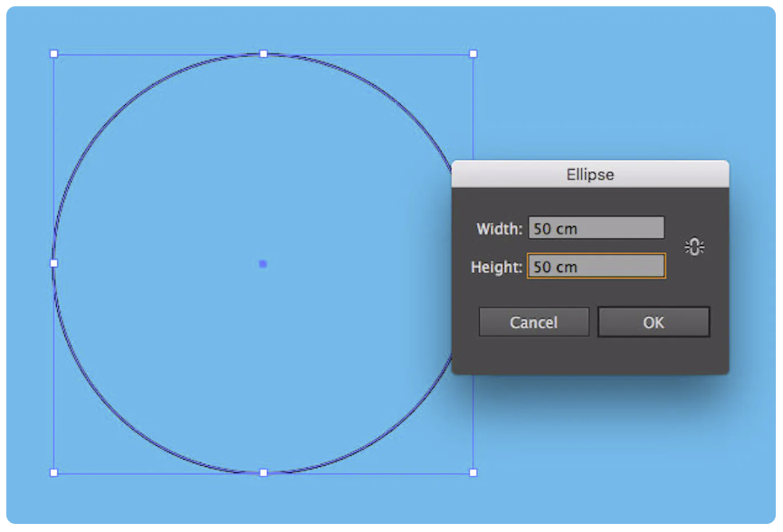Screen dimensions: 783x532
Task: Select the circle's center point
Action: pos(263,263)
